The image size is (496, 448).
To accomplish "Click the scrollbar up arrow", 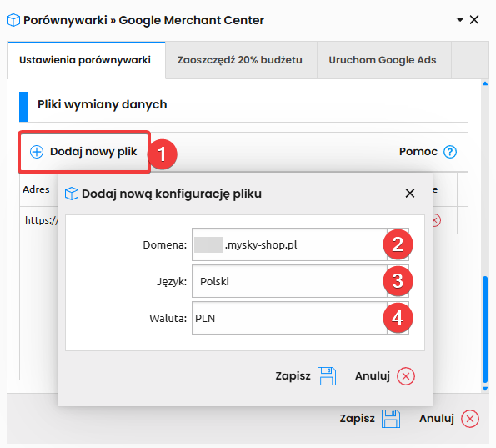I will click(x=485, y=83).
